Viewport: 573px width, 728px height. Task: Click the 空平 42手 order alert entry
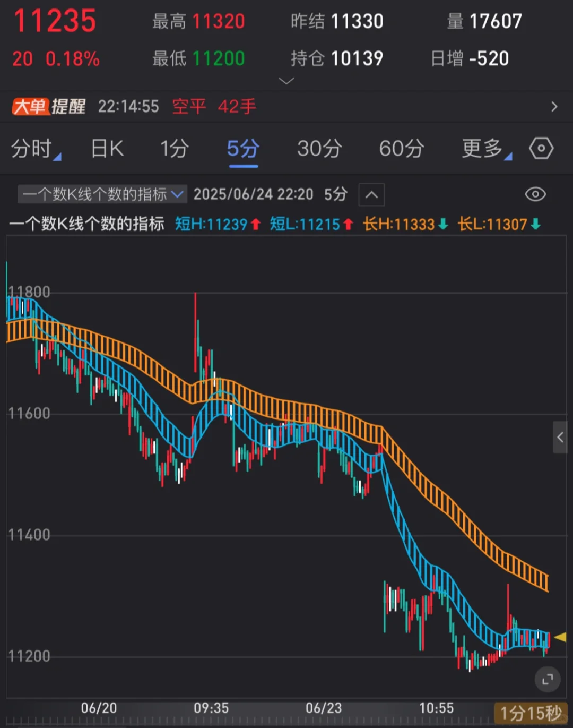point(213,106)
